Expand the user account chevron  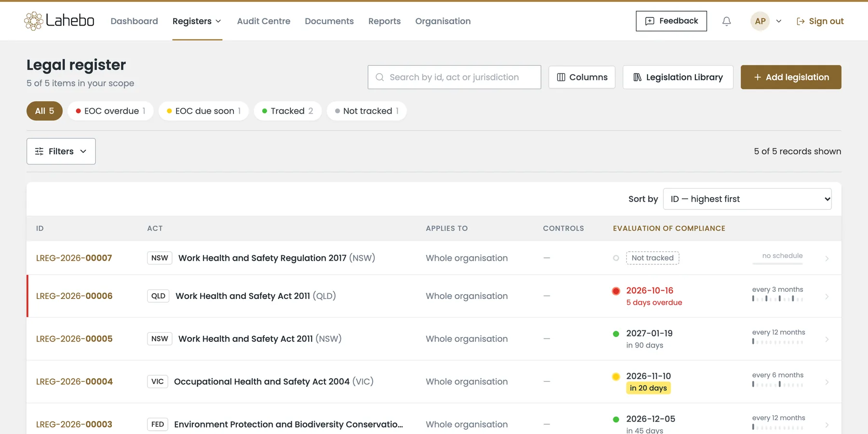click(x=779, y=21)
